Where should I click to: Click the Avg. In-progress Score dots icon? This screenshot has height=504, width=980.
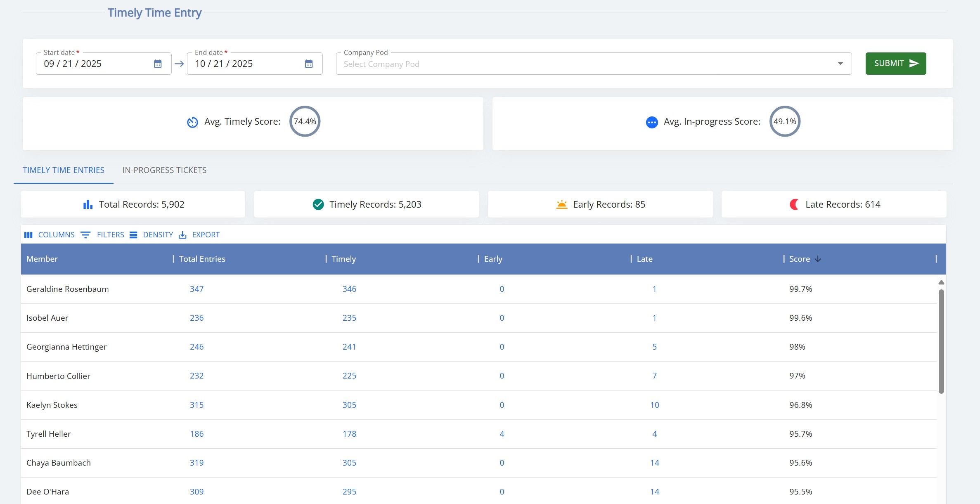(651, 122)
